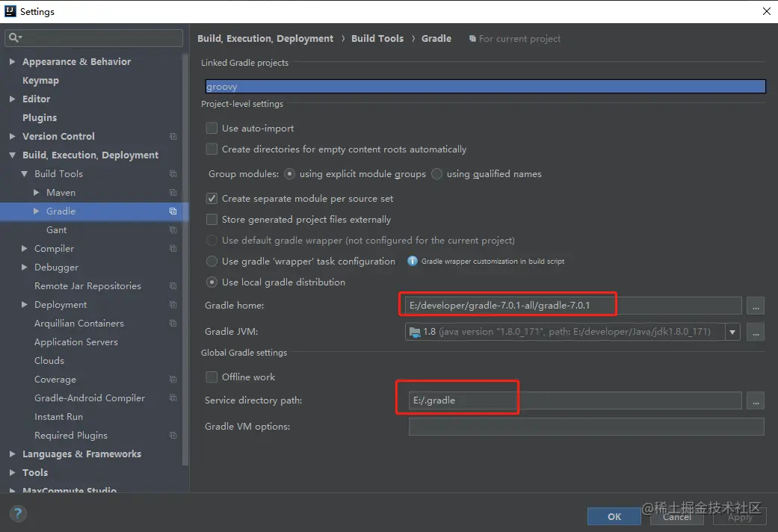Click the project-level icon next to Compiler
The image size is (778, 532).
tap(173, 249)
